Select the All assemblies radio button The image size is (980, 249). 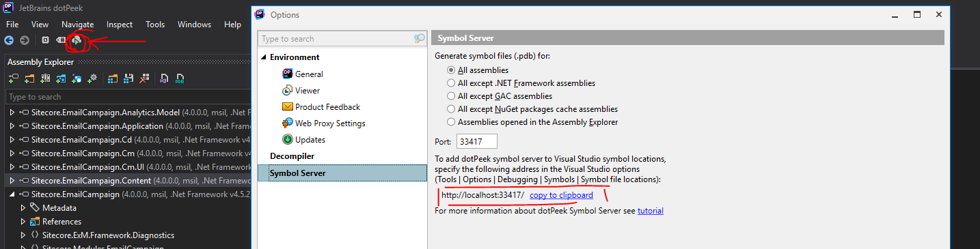(450, 70)
